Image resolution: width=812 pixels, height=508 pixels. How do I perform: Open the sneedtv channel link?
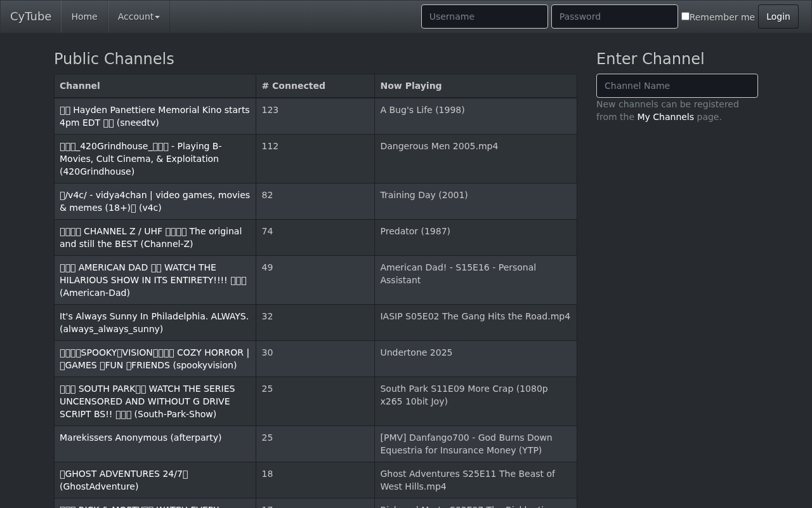coord(155,116)
